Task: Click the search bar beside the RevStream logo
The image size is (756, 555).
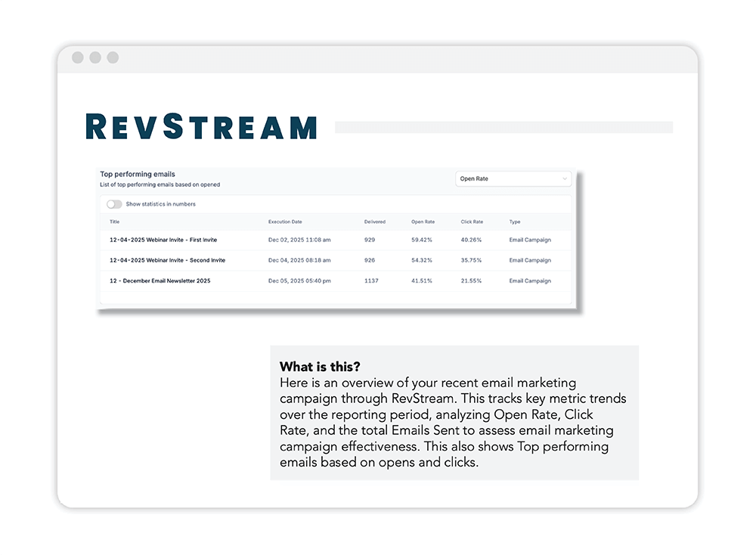Action: click(x=503, y=126)
